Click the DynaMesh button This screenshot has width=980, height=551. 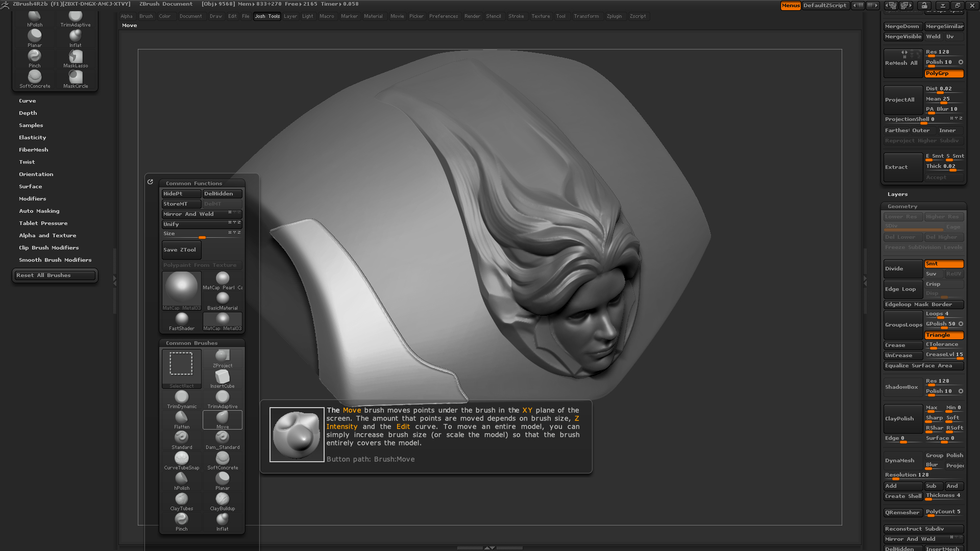tap(903, 461)
